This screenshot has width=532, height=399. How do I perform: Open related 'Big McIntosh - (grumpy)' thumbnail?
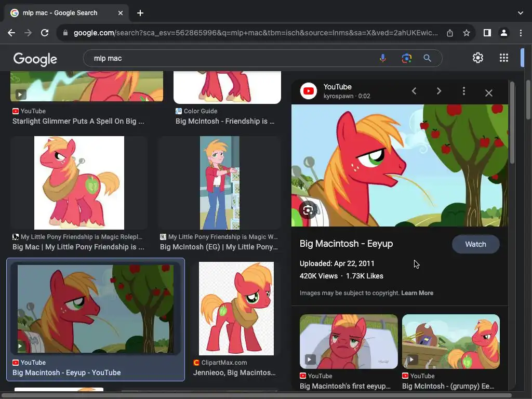point(450,341)
